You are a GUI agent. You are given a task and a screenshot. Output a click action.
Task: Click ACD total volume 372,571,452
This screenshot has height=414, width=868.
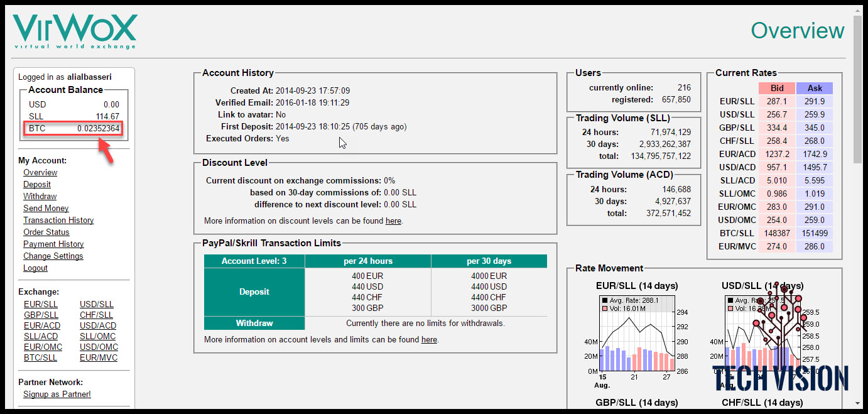[x=668, y=213]
